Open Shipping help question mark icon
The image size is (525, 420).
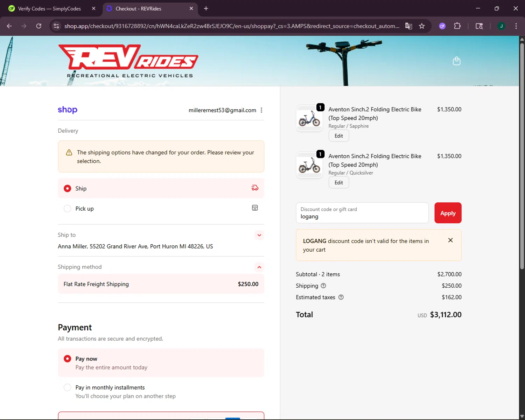(x=323, y=286)
